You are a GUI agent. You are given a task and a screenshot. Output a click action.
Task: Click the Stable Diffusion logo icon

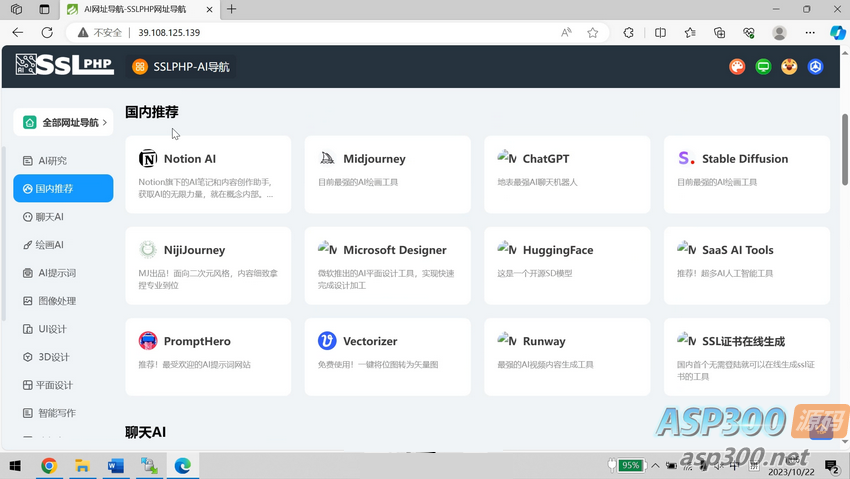click(x=686, y=159)
